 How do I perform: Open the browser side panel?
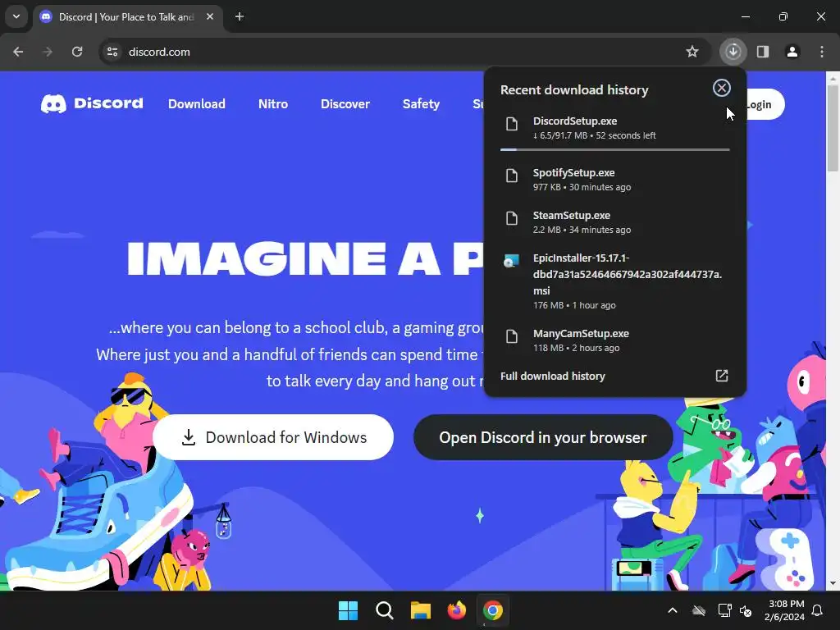763,52
